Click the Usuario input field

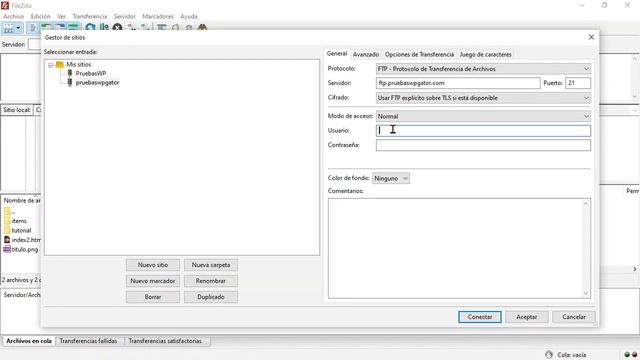tap(483, 131)
